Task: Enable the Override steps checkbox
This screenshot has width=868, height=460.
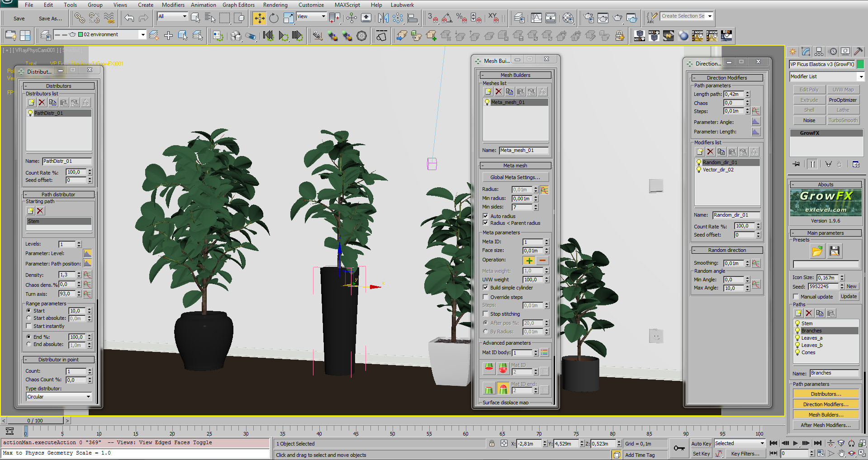Action: pos(486,297)
